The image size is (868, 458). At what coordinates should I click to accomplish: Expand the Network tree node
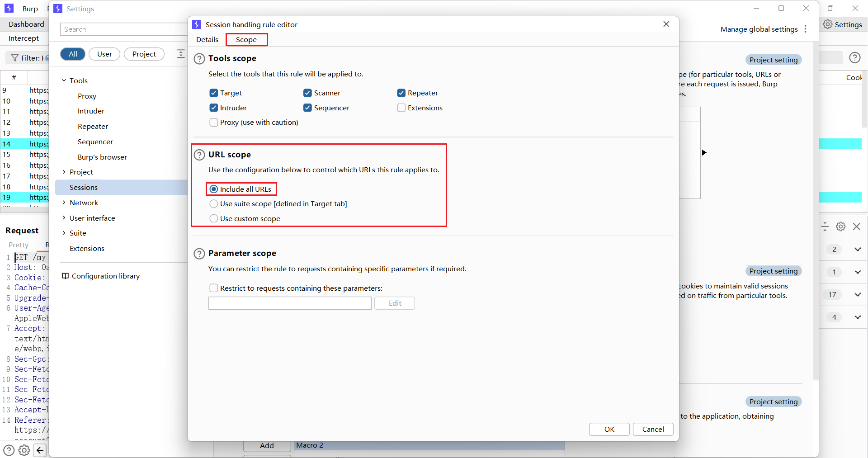coord(64,203)
